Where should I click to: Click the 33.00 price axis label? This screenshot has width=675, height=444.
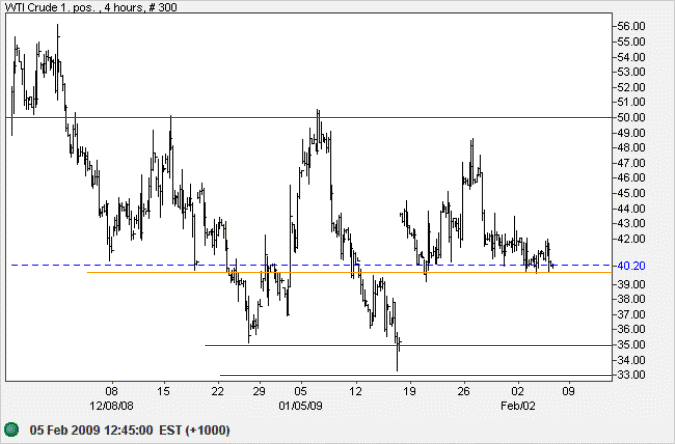click(x=631, y=375)
